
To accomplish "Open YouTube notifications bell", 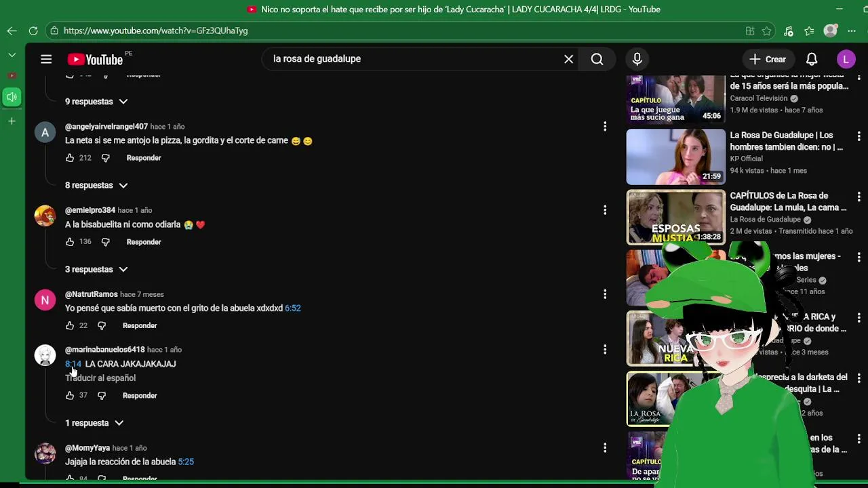I will [812, 59].
